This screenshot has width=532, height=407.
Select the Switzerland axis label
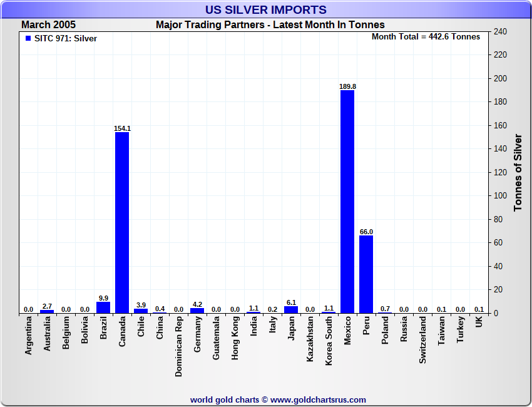(423, 340)
